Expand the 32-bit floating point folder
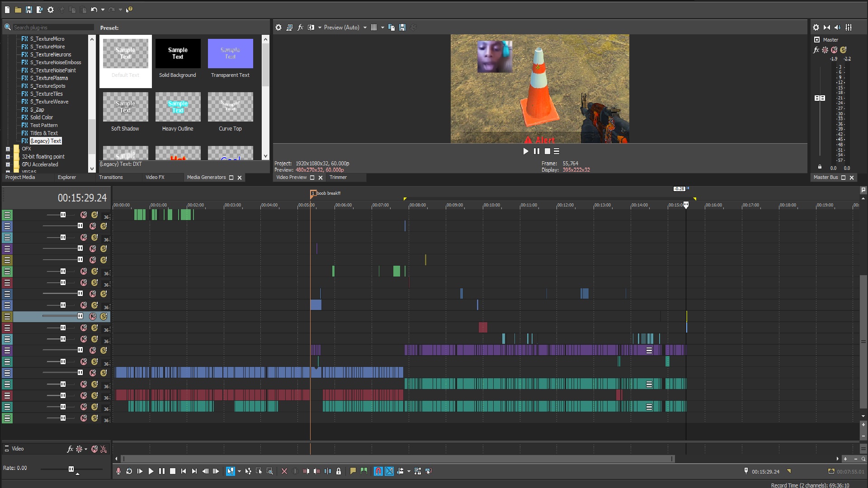 (8, 157)
